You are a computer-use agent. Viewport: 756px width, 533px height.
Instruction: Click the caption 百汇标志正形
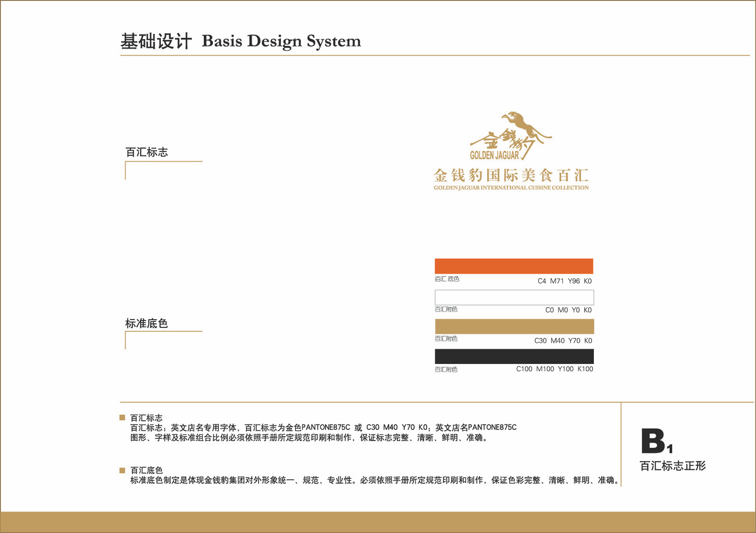pyautogui.click(x=673, y=466)
